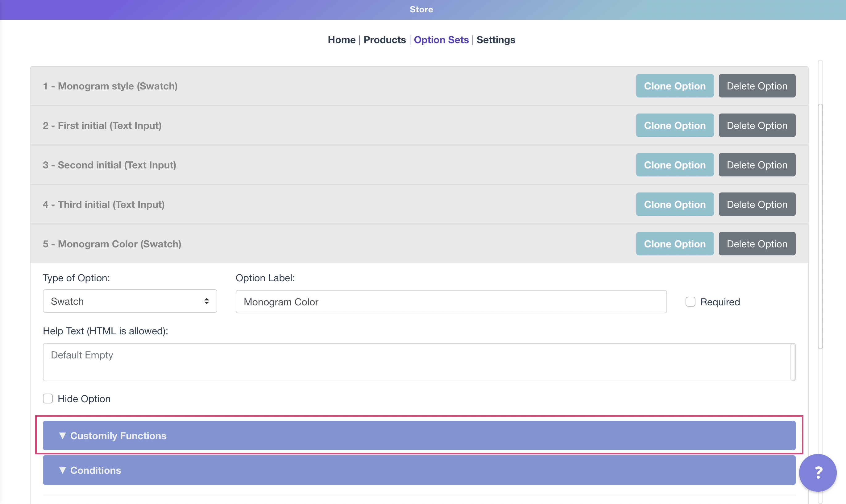This screenshot has width=846, height=504.
Task: Go to the Home menu link
Action: point(341,40)
